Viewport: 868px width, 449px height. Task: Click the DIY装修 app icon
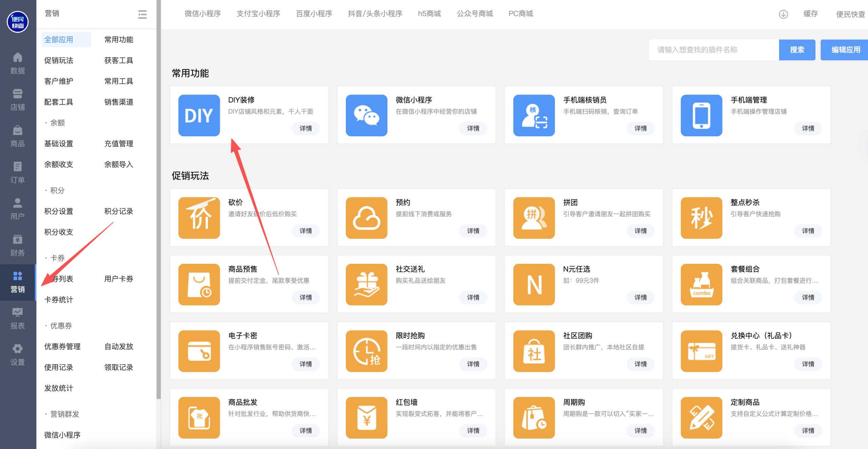[199, 115]
